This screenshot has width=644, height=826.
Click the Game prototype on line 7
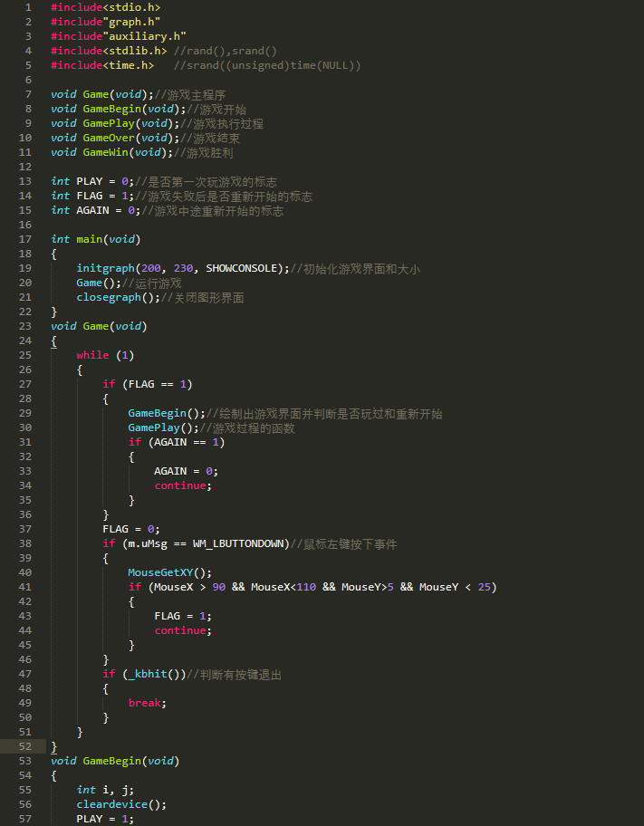point(102,94)
